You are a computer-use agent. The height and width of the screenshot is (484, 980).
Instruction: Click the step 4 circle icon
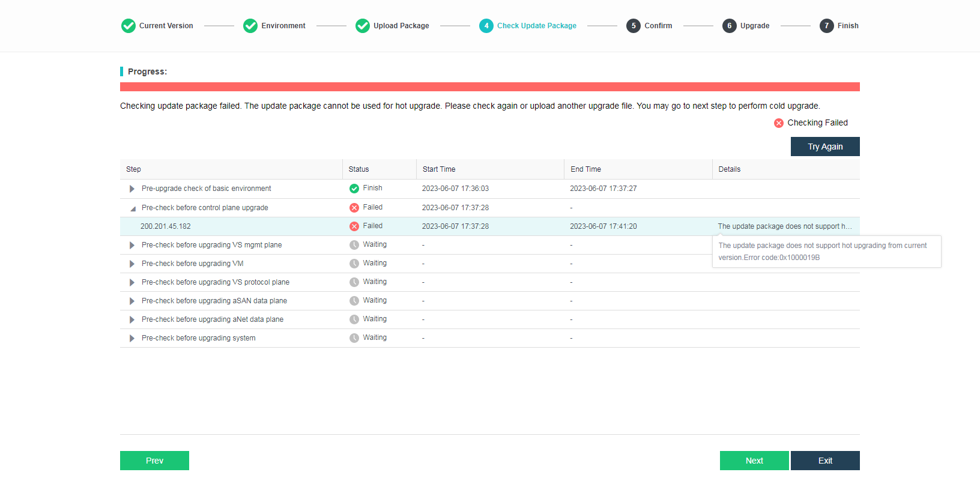(486, 26)
